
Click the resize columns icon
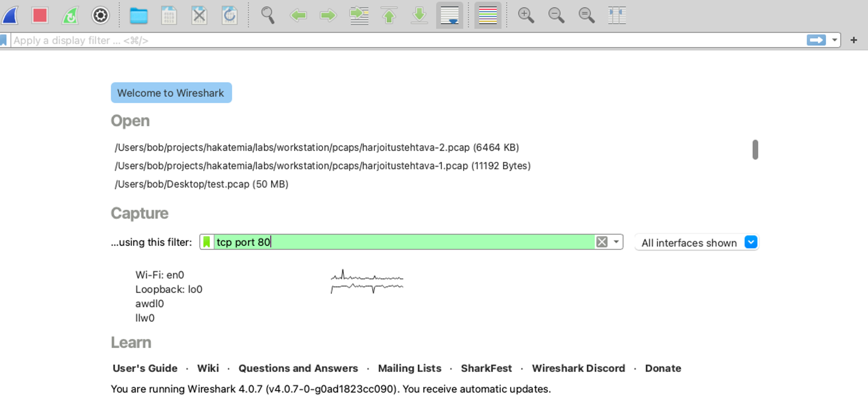coord(617,15)
